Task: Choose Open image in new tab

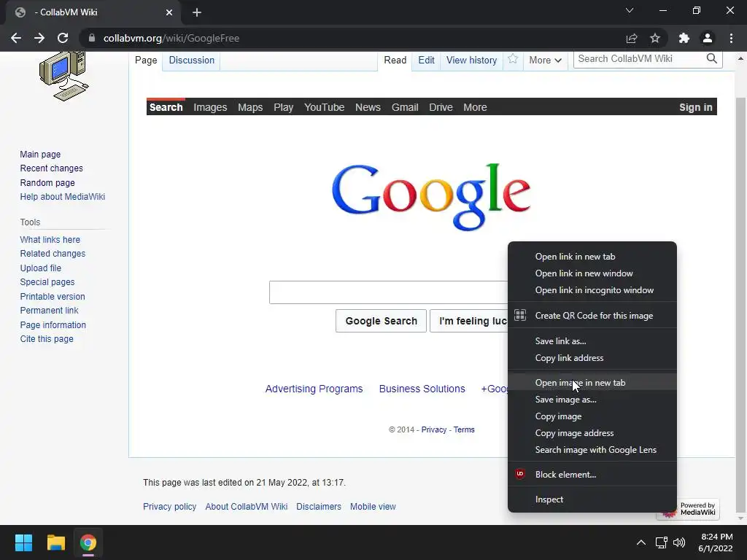Action: (x=592, y=382)
